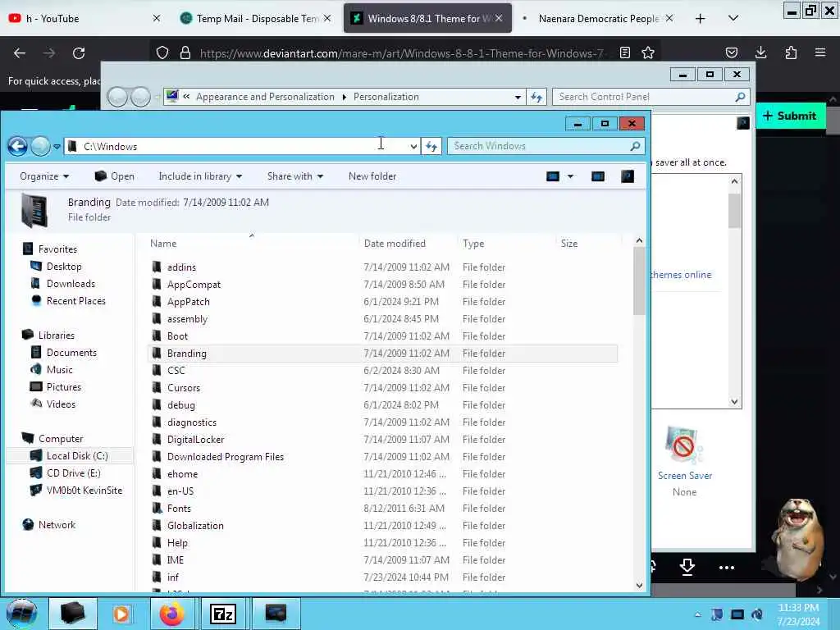Switch to Temp Mail tab
The height and width of the screenshot is (630, 840).
(255, 18)
